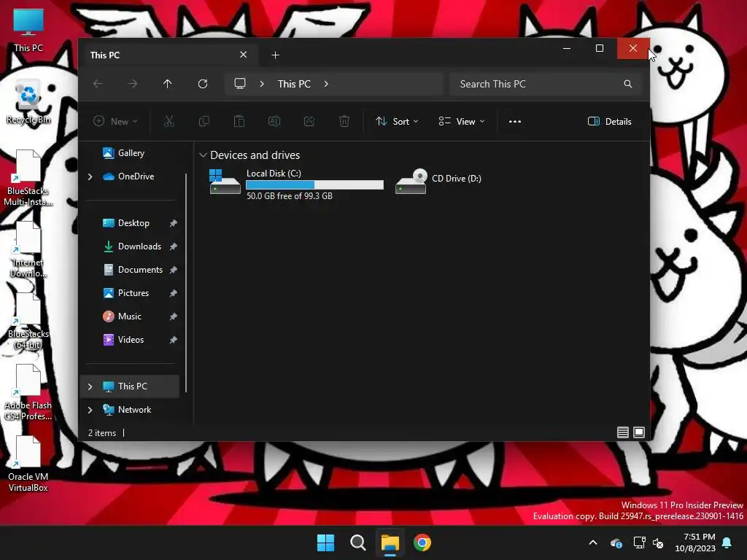Open the View dropdown menu
The height and width of the screenshot is (560, 747).
pyautogui.click(x=462, y=122)
